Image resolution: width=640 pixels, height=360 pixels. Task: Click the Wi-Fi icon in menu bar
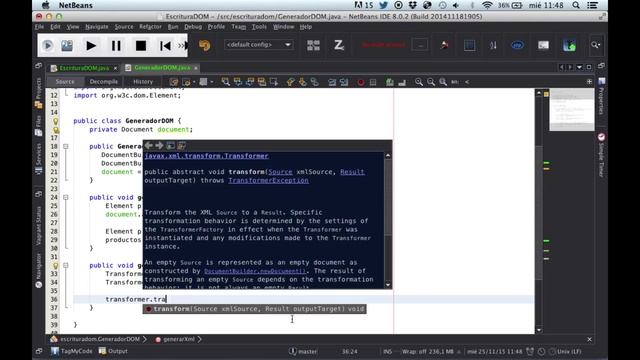[487, 5]
